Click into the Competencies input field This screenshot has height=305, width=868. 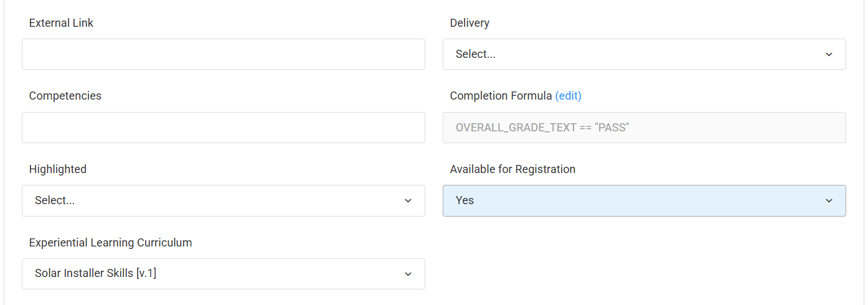[223, 128]
